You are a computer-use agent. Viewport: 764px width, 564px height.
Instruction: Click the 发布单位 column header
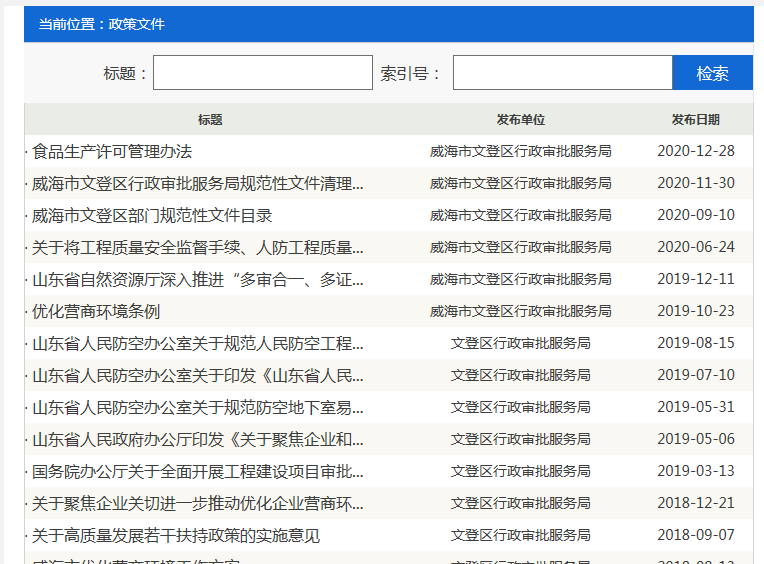[x=520, y=120]
